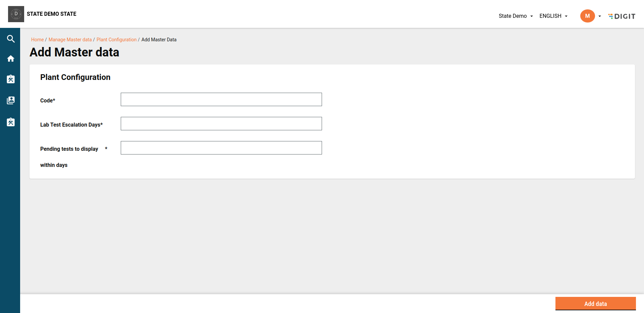
Task: Open the ENGLISH language dropdown
Action: pyautogui.click(x=553, y=16)
